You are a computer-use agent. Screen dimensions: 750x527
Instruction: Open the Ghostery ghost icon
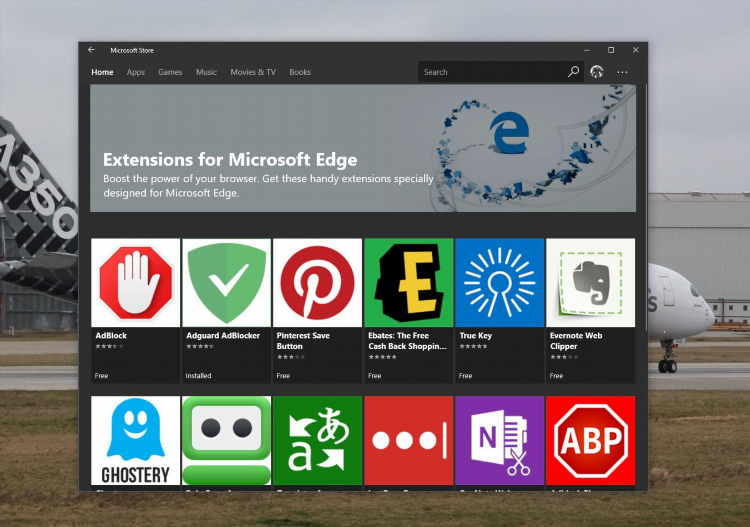(136, 440)
